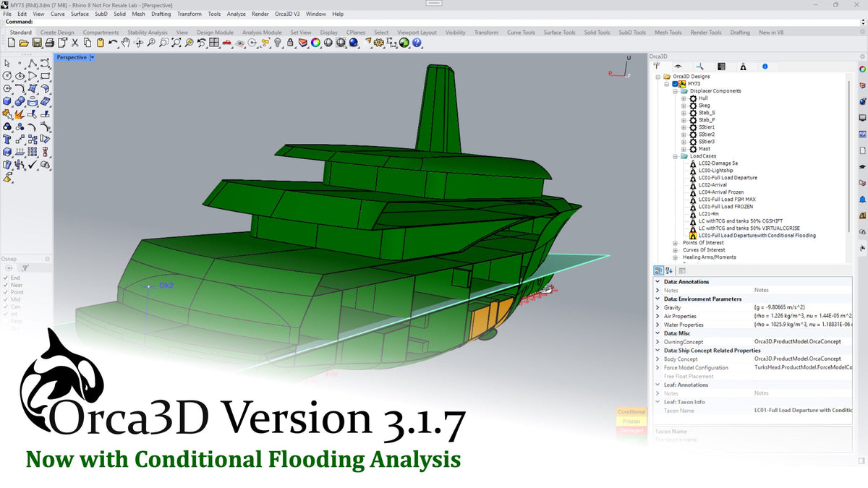Select LC01-Full Load Departure with Conditional Flooding

click(758, 235)
